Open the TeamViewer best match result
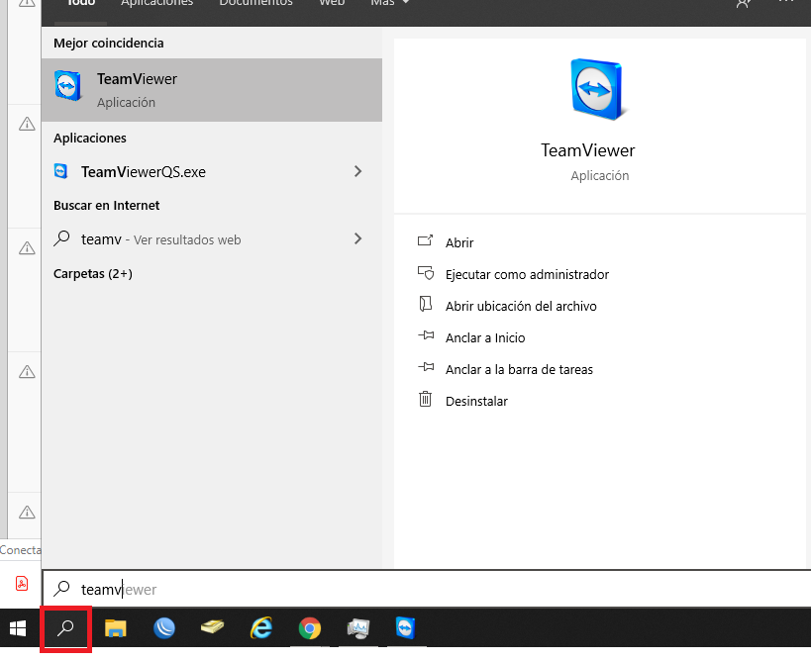This screenshot has height=661, width=812. [x=212, y=90]
